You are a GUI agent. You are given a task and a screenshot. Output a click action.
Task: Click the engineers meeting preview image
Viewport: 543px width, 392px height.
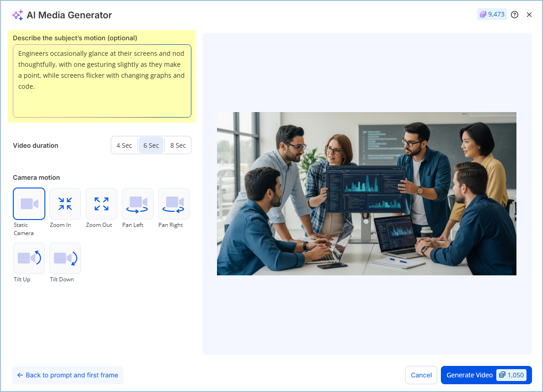click(x=366, y=193)
